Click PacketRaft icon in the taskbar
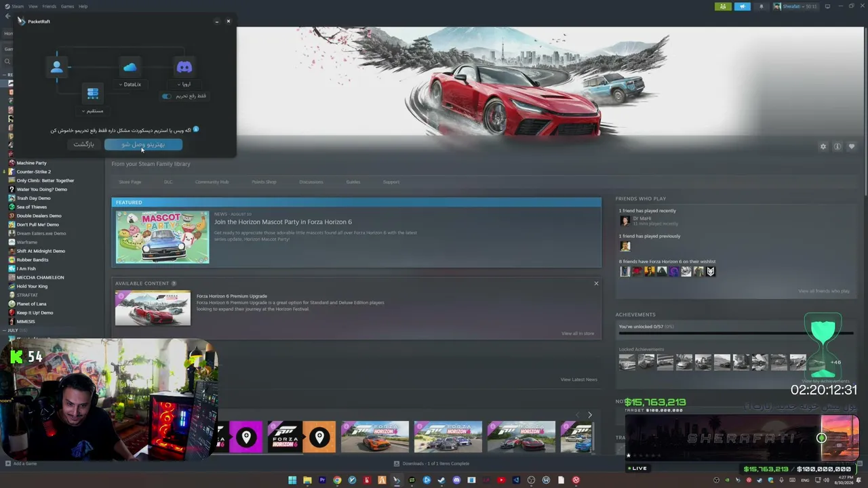Image resolution: width=868 pixels, height=488 pixels. [x=397, y=480]
